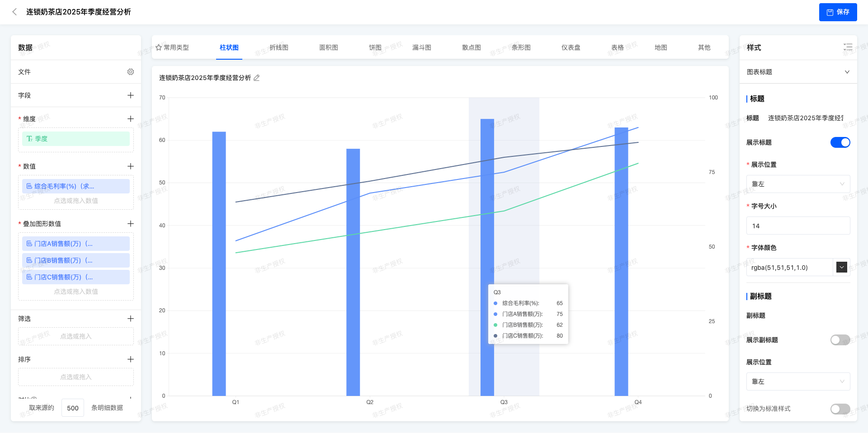Add a filter using plus icon
868x433 pixels.
[131, 319]
